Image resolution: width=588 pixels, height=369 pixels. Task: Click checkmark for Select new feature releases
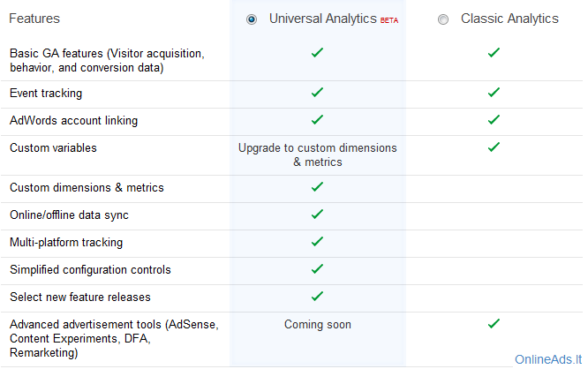point(317,297)
